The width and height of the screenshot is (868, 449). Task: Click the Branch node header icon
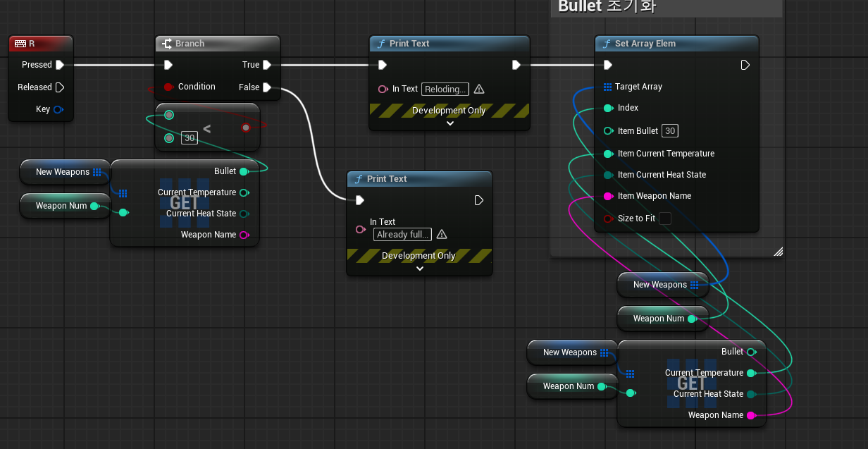click(x=167, y=44)
